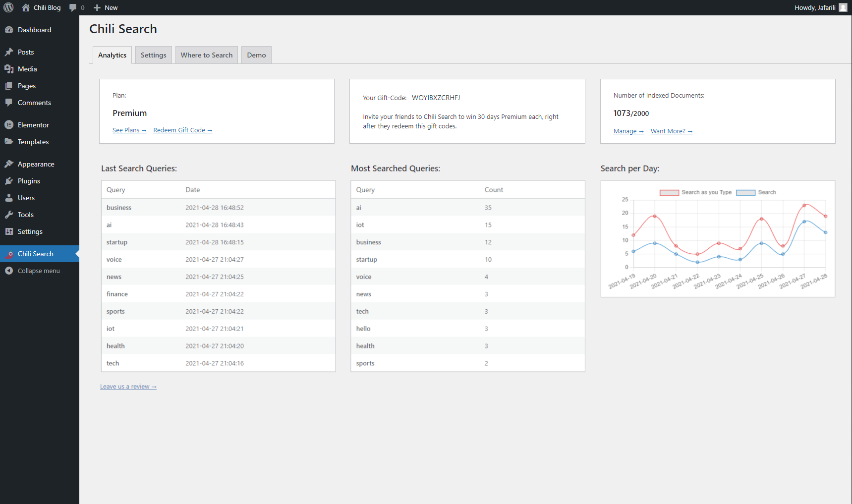Toggle the blue Search legend swatch
852x504 pixels.
click(745, 192)
